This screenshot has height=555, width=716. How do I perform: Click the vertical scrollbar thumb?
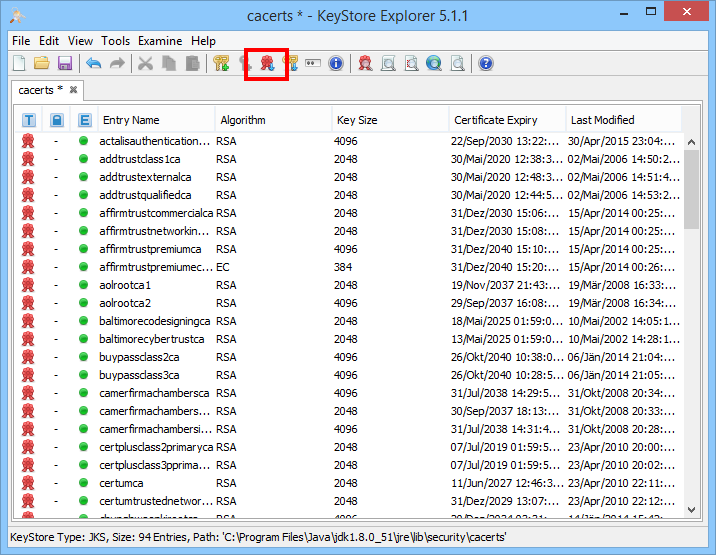(x=691, y=189)
